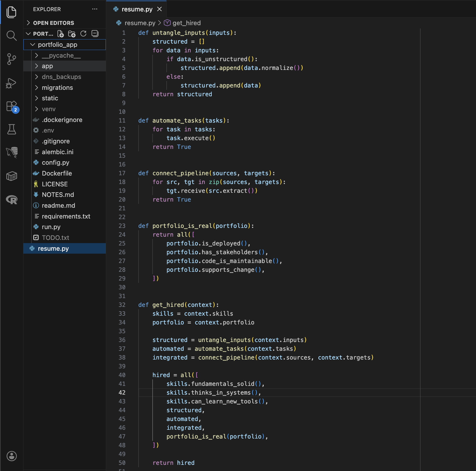The width and height of the screenshot is (476, 471).
Task: Click get_hired in the breadcrumb
Action: click(x=186, y=23)
